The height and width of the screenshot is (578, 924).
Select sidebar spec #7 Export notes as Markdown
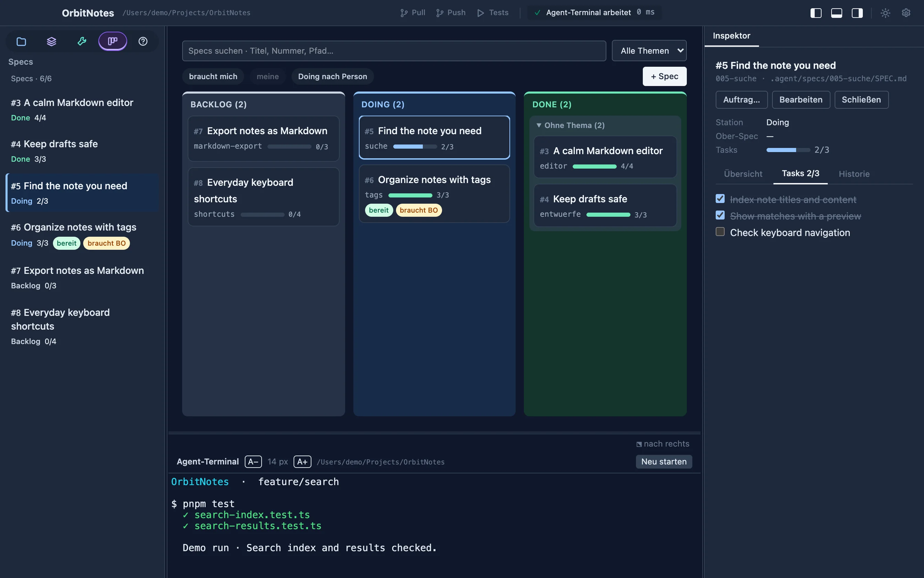[x=82, y=278]
